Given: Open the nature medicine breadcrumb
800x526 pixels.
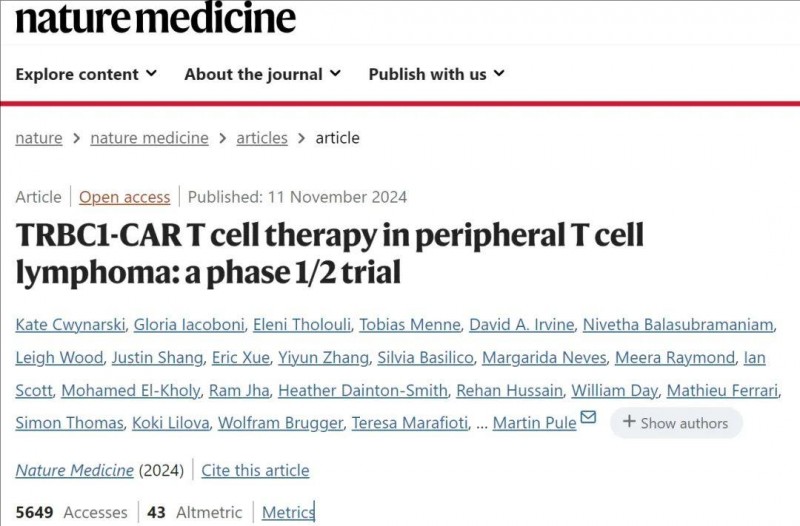Looking at the screenshot, I should (149, 138).
